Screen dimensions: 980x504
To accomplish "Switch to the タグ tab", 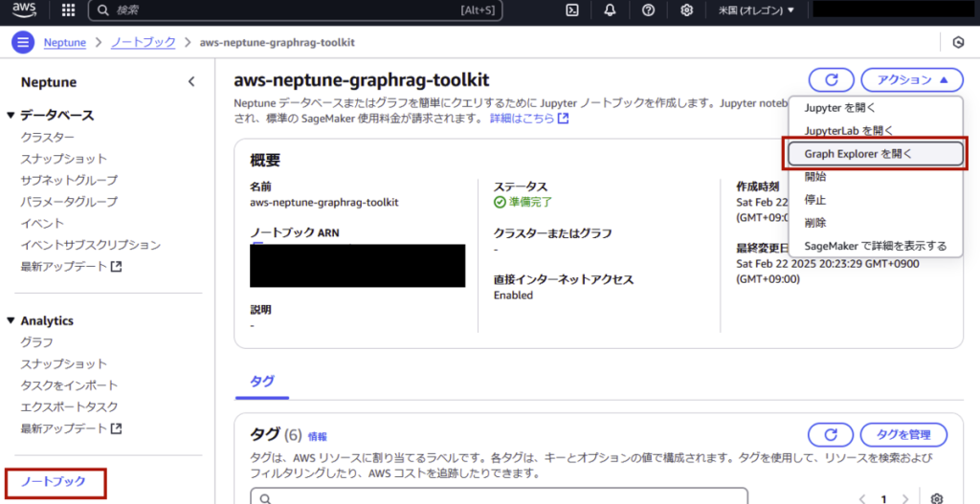I will 261,381.
